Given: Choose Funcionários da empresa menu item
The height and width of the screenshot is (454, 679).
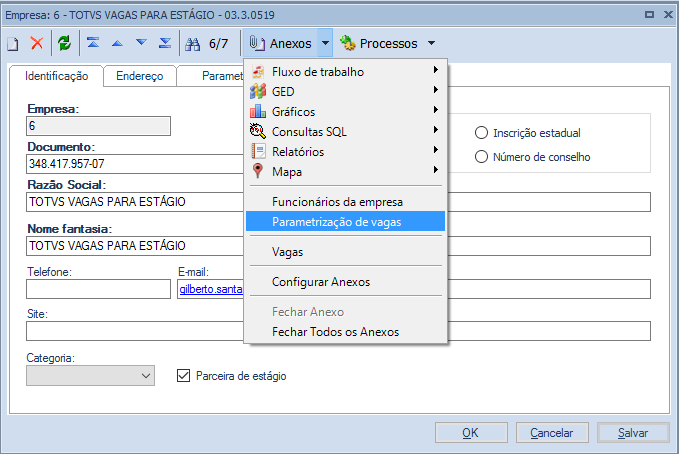Looking at the screenshot, I should (345, 202).
